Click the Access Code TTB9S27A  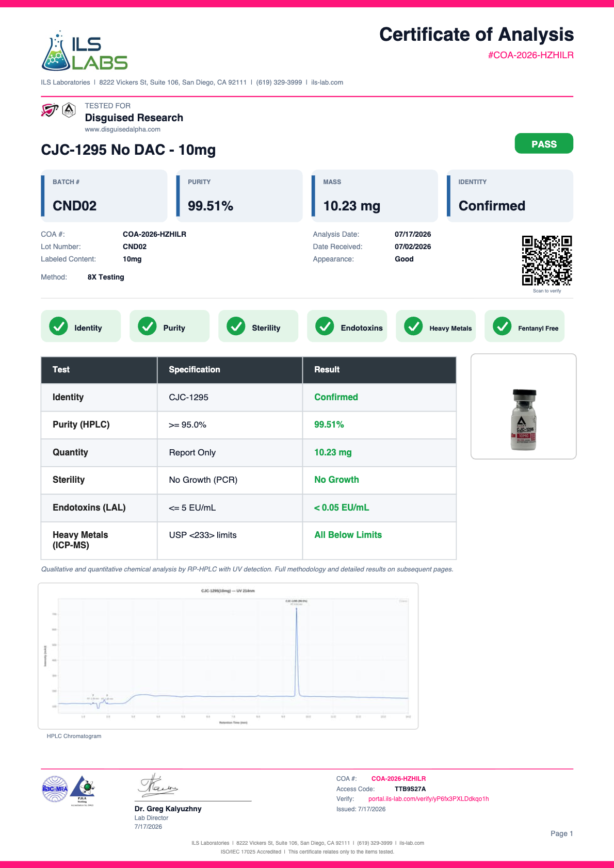tap(410, 789)
